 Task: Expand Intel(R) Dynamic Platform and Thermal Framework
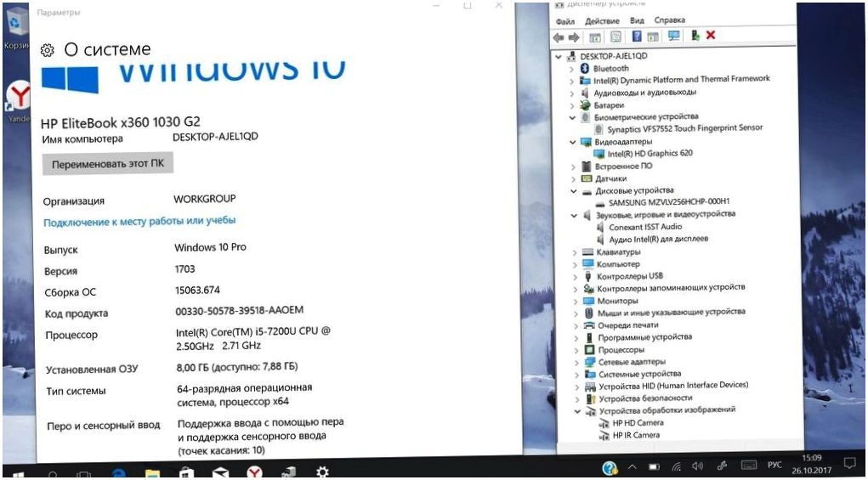(x=572, y=82)
